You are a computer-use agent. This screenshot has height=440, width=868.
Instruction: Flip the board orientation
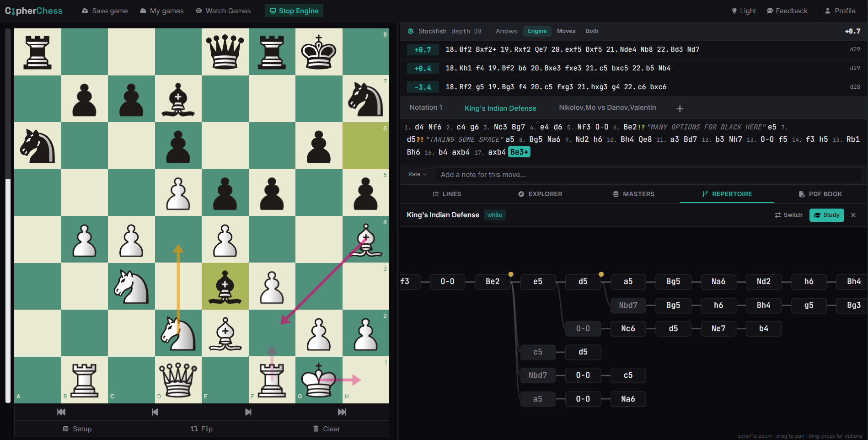[201, 429]
